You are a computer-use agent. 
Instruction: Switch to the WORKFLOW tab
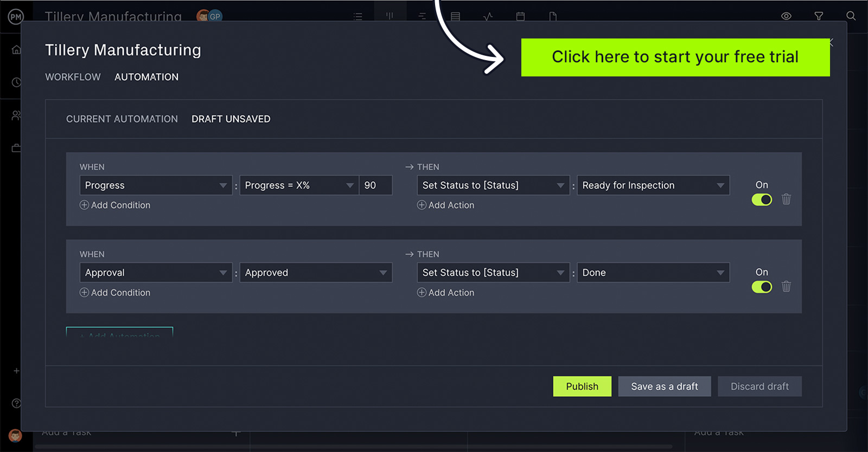click(x=73, y=77)
